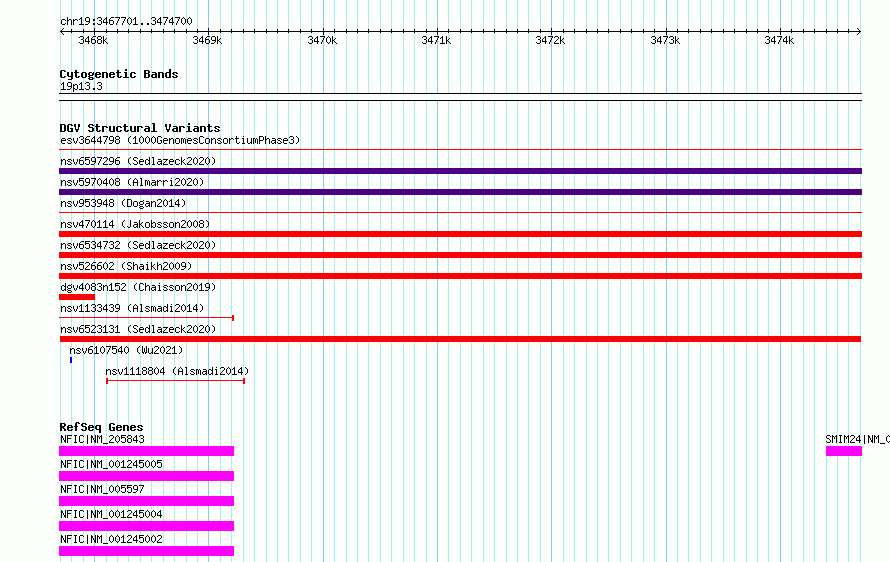Select the short dgv4083n152 red bar
This screenshot has width=890, height=562.
77,297
